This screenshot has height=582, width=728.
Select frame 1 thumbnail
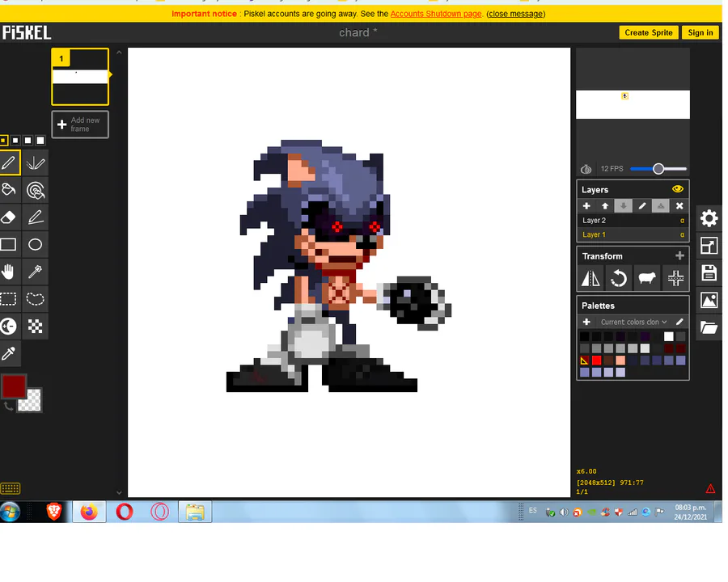pos(80,77)
